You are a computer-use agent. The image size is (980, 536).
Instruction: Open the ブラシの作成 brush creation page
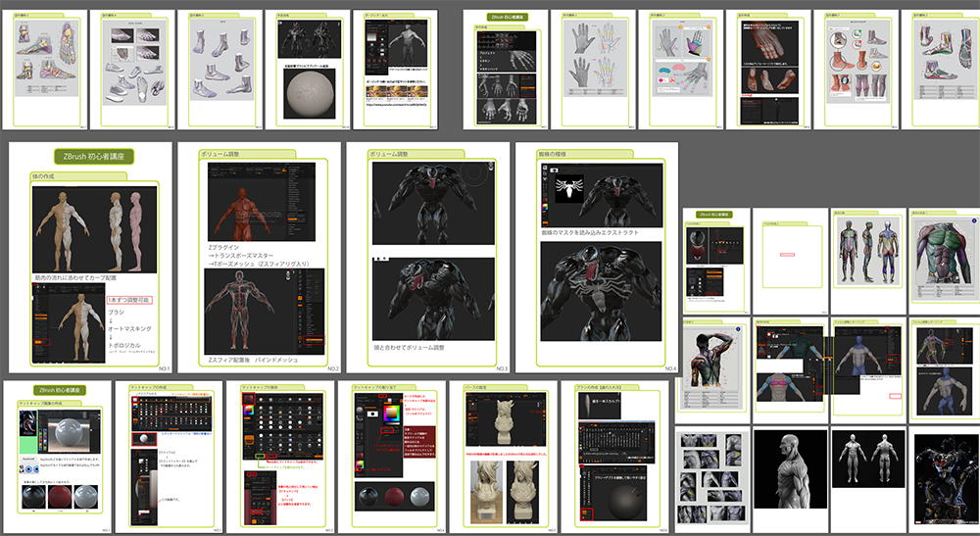(614, 458)
